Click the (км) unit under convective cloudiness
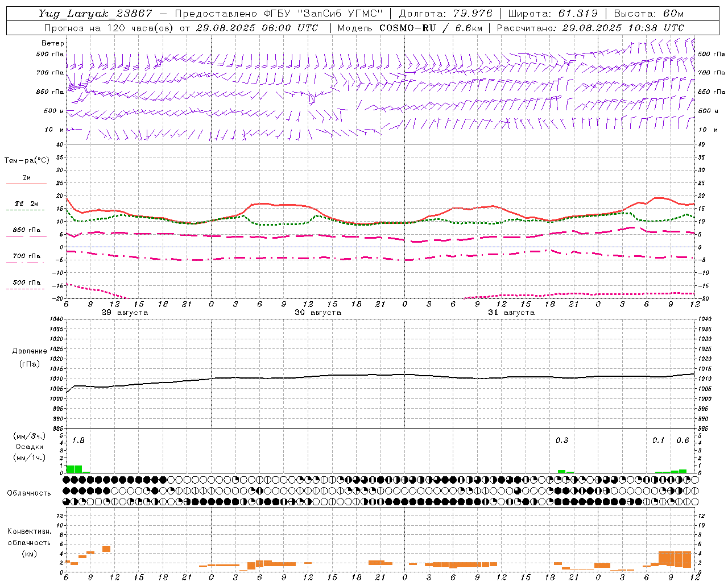Viewport: 728px width, 582px height. pos(29,554)
